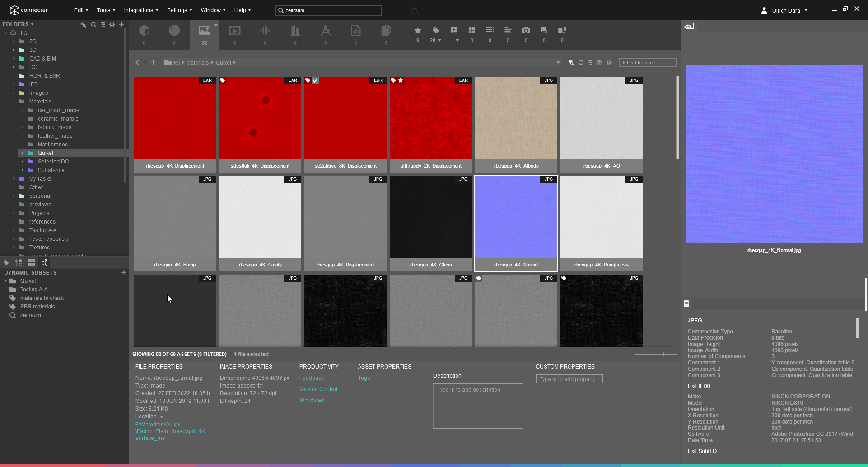The height and width of the screenshot is (467, 868).
Task: Open the F:\Materials\Quixel location path link
Action: 172,431
